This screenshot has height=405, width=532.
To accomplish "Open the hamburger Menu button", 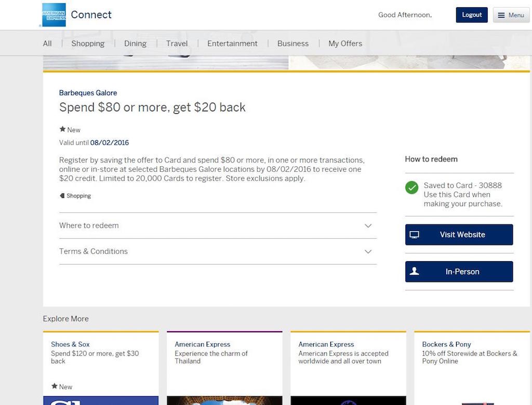I will tap(511, 15).
